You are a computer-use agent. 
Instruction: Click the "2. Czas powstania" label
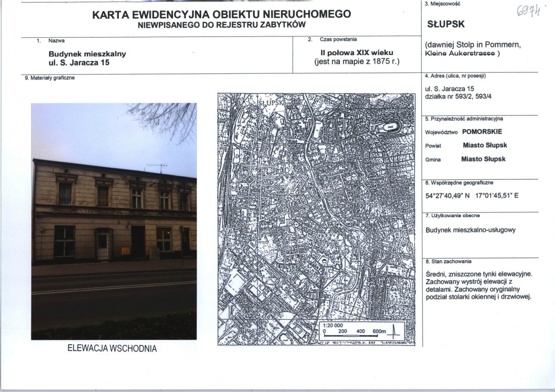(333, 40)
